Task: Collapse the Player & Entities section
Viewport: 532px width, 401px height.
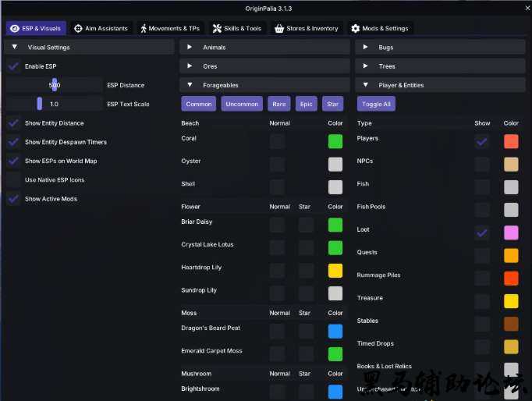Action: 441,85
